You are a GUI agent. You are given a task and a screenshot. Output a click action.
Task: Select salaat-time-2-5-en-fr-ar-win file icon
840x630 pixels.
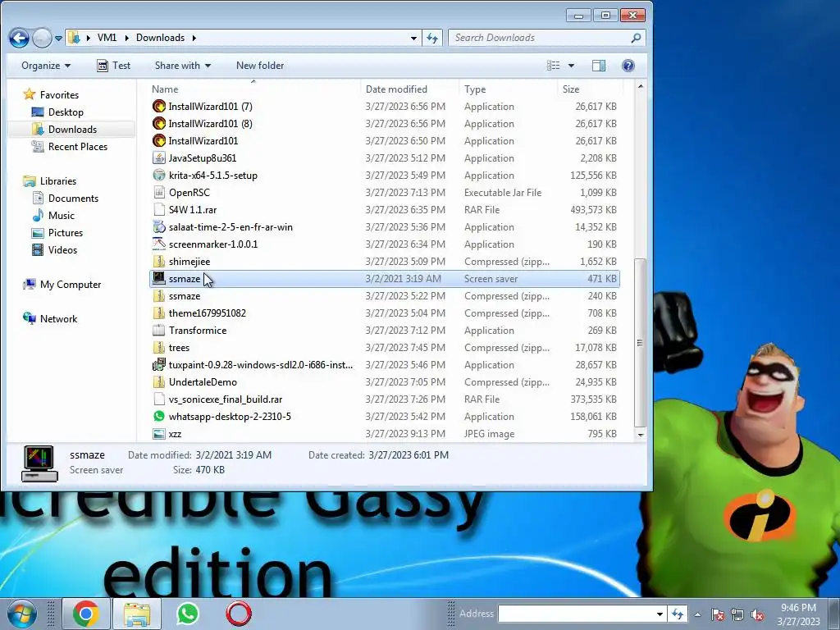pyautogui.click(x=159, y=226)
